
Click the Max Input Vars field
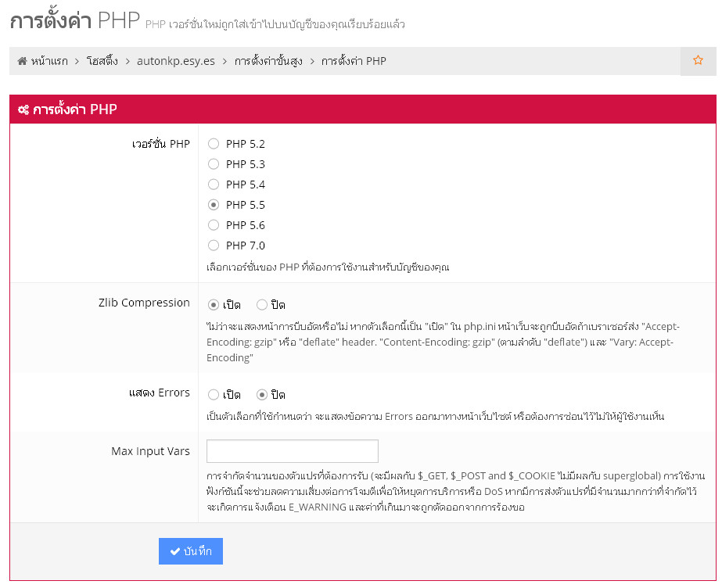point(292,451)
